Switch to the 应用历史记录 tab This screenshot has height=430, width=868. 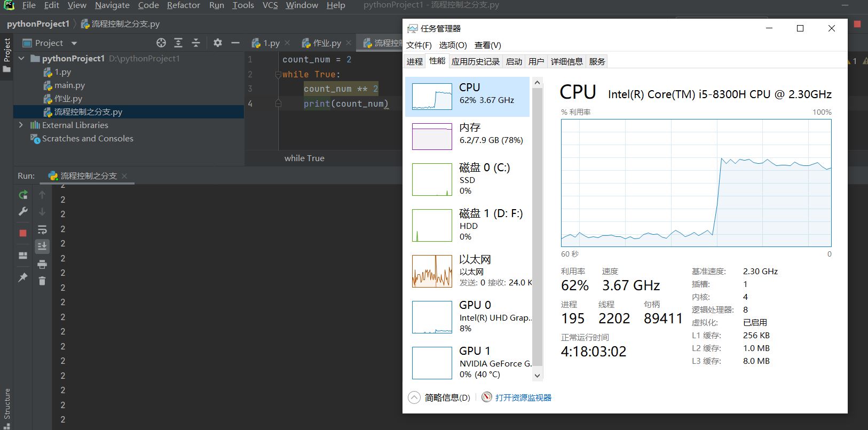tap(476, 61)
